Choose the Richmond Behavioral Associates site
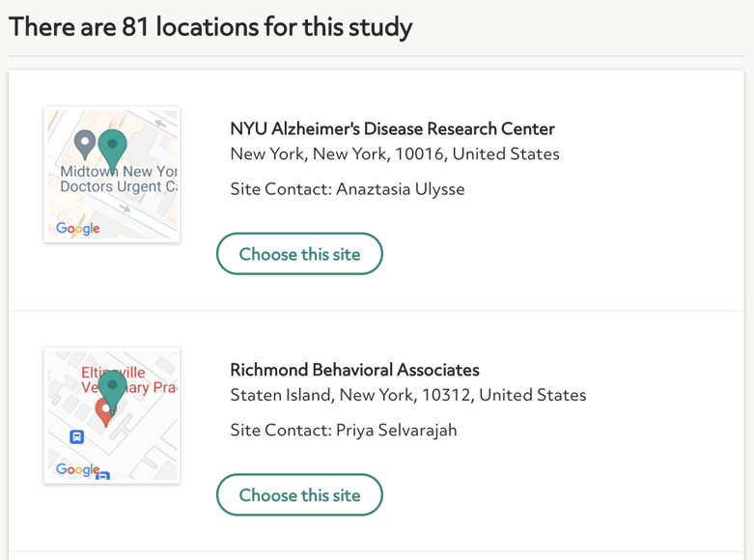754x560 pixels. pos(299,495)
